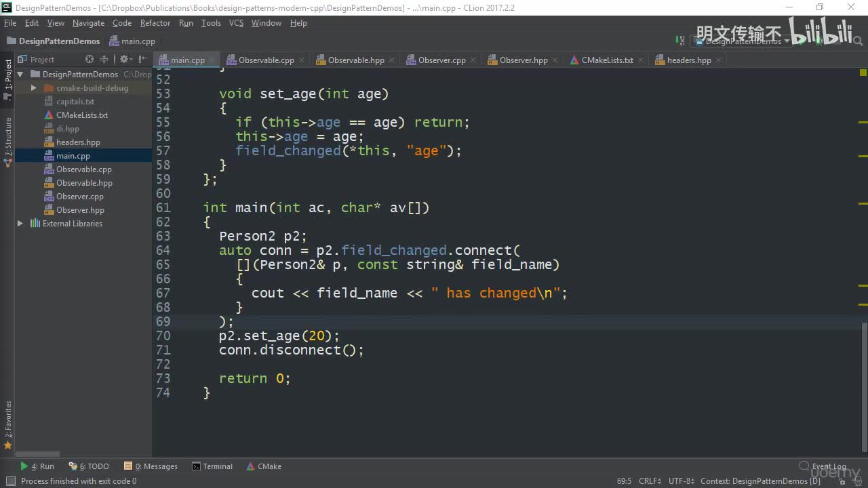Open the UTF-8 file encoding selector
The image size is (868, 488).
coord(682,481)
